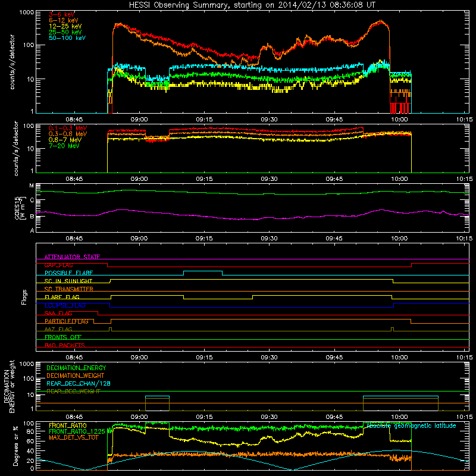This screenshot has width=476, height=476.
Task: Select the 6-12 keV legend label
Action: (64, 20)
